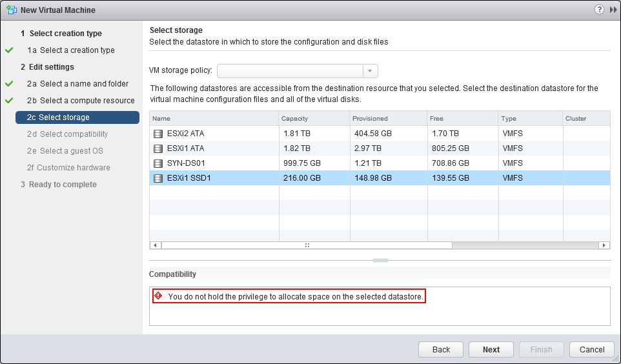The height and width of the screenshot is (364, 621).
Task: Go to step 2a Select a name and folder
Action: (x=77, y=84)
